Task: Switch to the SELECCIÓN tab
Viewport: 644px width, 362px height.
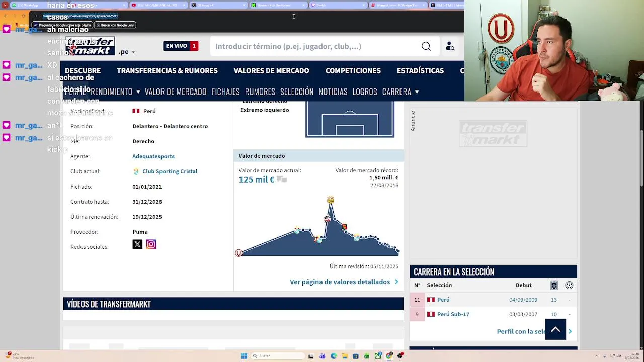Action: tap(297, 92)
